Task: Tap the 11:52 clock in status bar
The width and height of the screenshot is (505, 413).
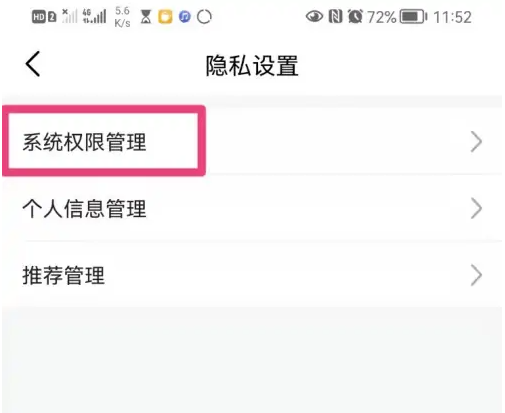Action: 452,17
